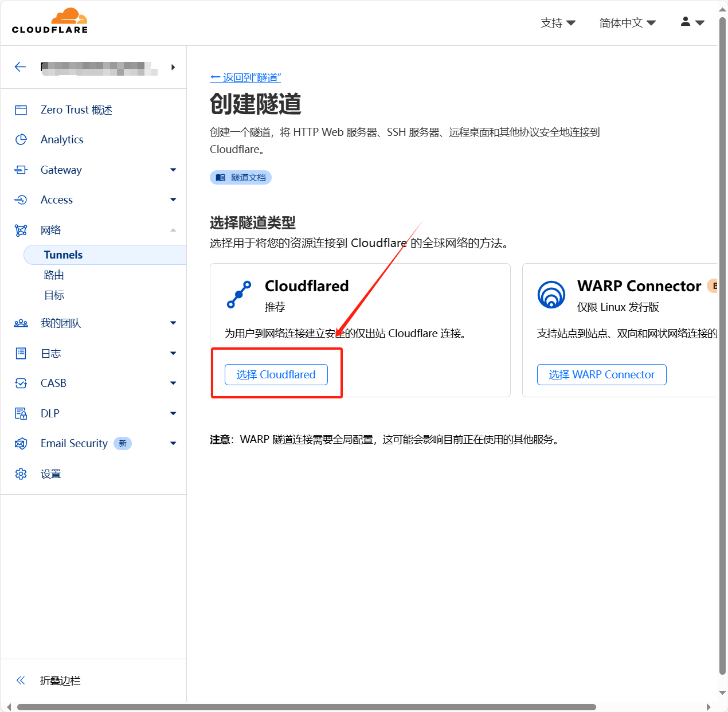Click the Zero Trust overview icon
728x712 pixels.
(21, 110)
